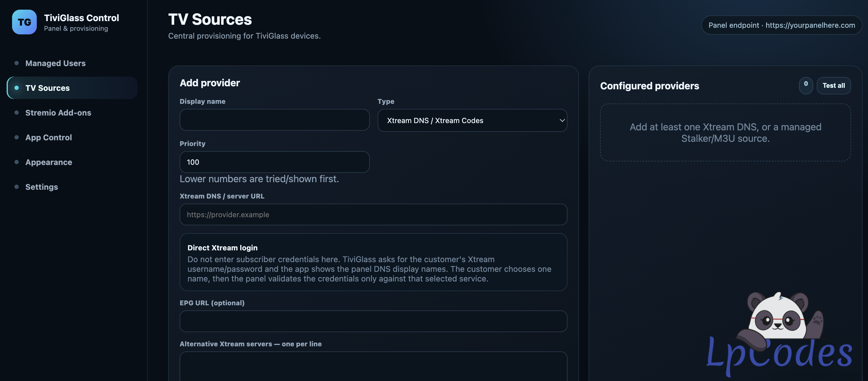Click the TV Sources page heading
Screen dimensions: 868x381
click(x=210, y=19)
